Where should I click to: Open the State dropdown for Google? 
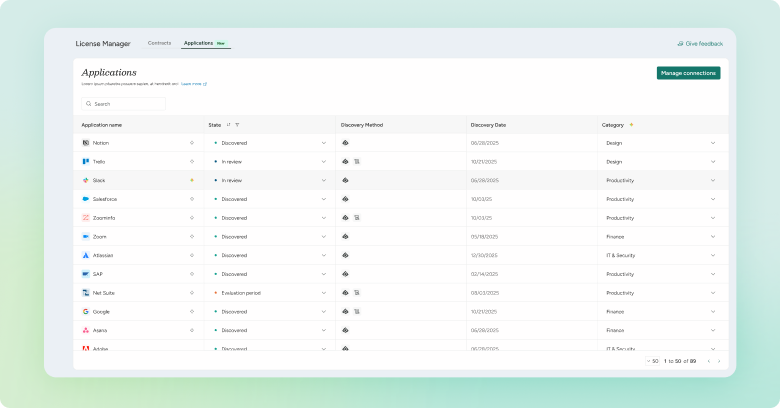(324, 311)
